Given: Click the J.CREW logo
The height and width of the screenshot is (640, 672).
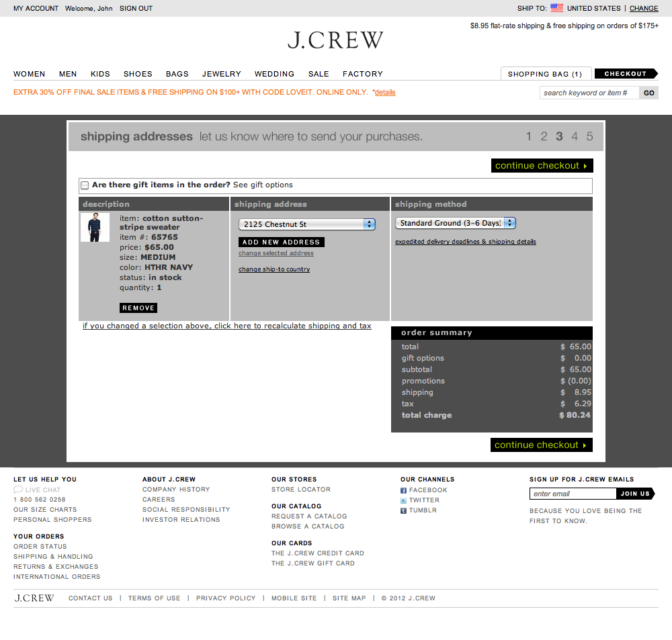Looking at the screenshot, I should pyautogui.click(x=335, y=40).
